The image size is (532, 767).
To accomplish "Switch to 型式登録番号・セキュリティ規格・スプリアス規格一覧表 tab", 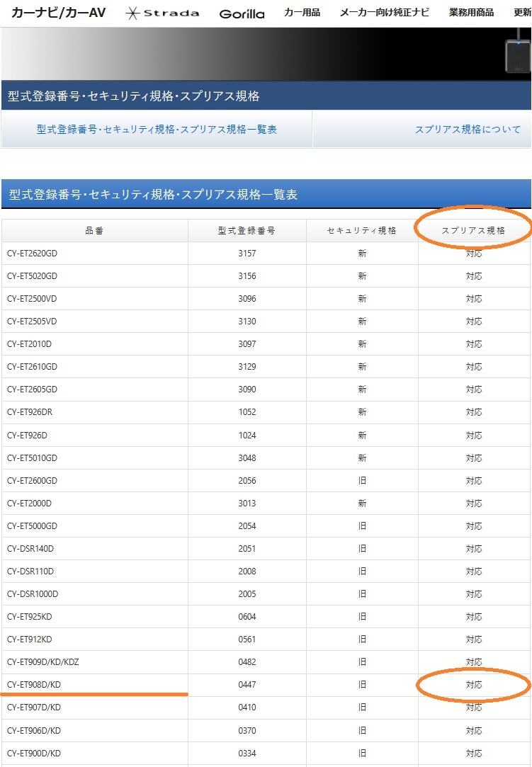I will click(x=157, y=130).
